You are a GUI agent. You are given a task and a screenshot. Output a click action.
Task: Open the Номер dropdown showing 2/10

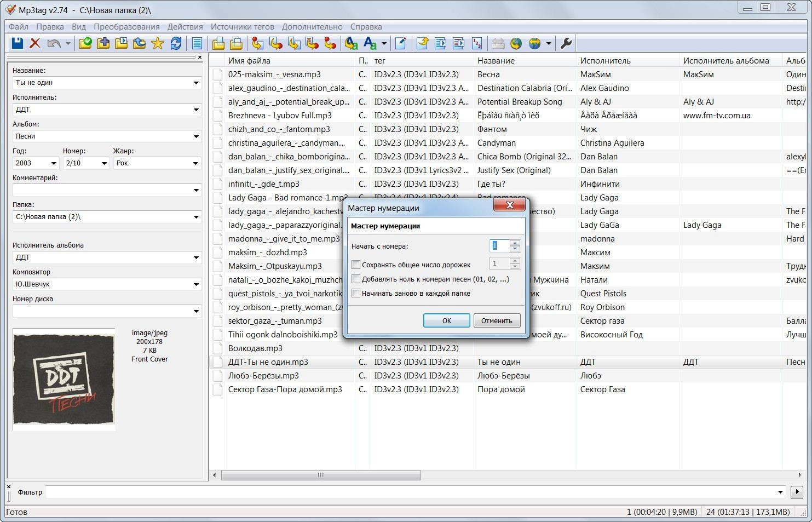(104, 163)
